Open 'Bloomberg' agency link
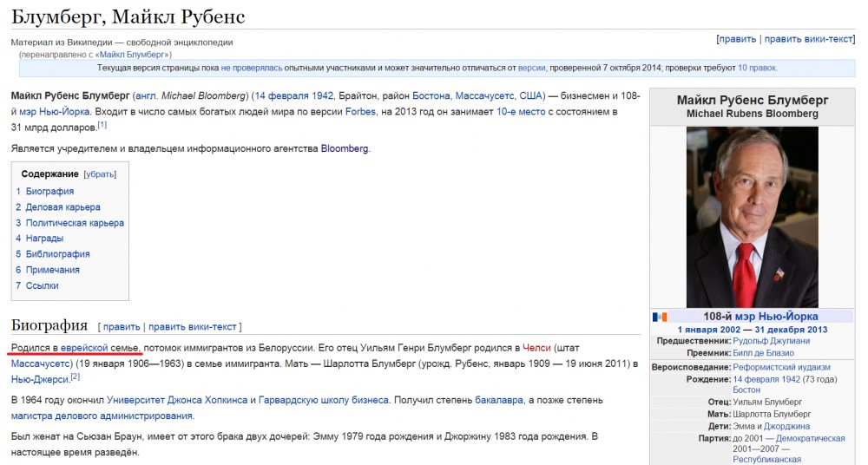This screenshot has width=868, height=465. pos(345,149)
